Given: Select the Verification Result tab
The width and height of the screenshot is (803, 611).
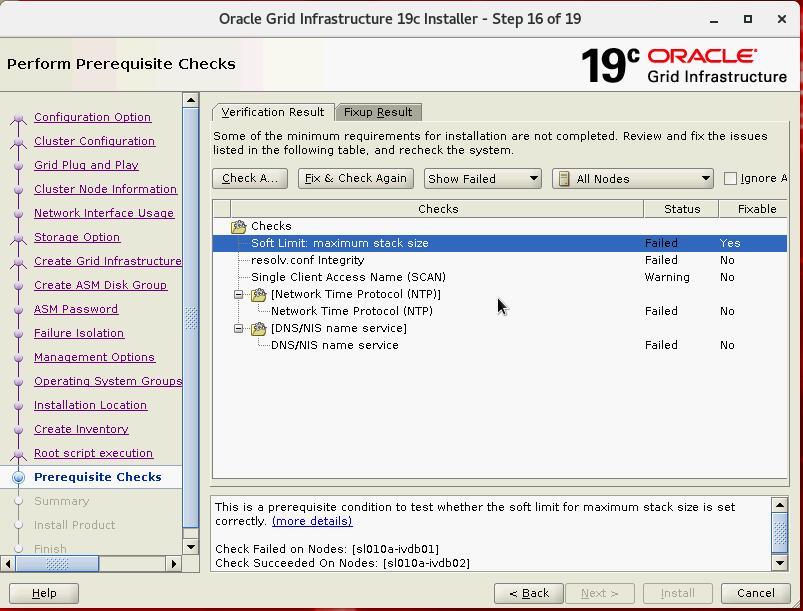Looking at the screenshot, I should [x=272, y=112].
